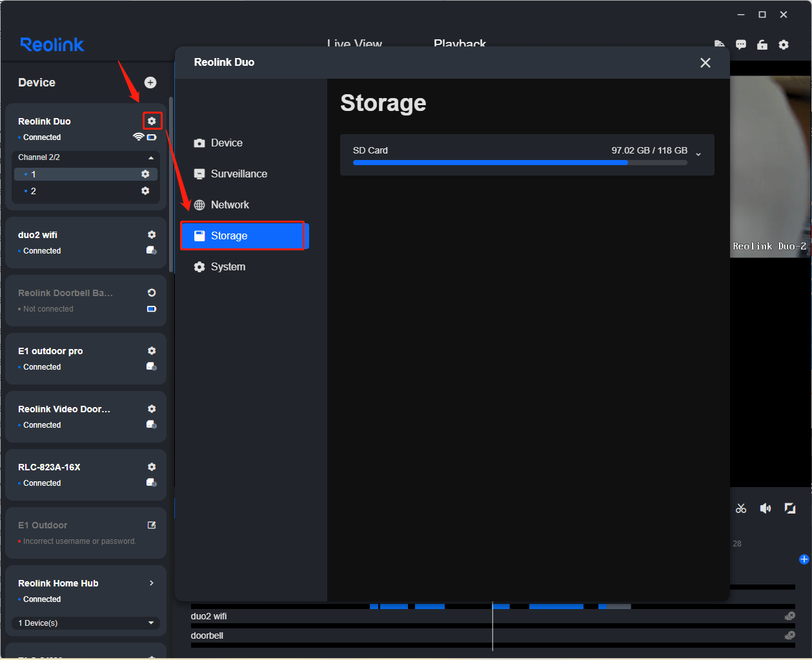Click Reolink Doorbell battery icon

pyautogui.click(x=152, y=309)
